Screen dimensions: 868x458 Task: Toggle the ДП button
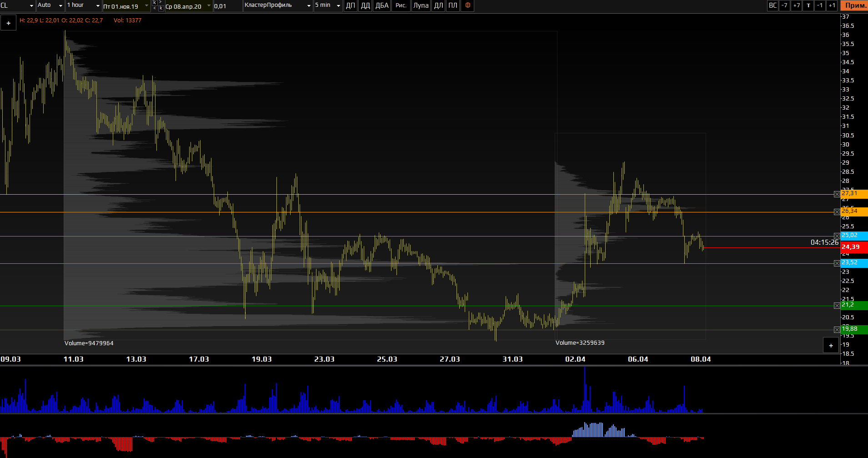351,5
